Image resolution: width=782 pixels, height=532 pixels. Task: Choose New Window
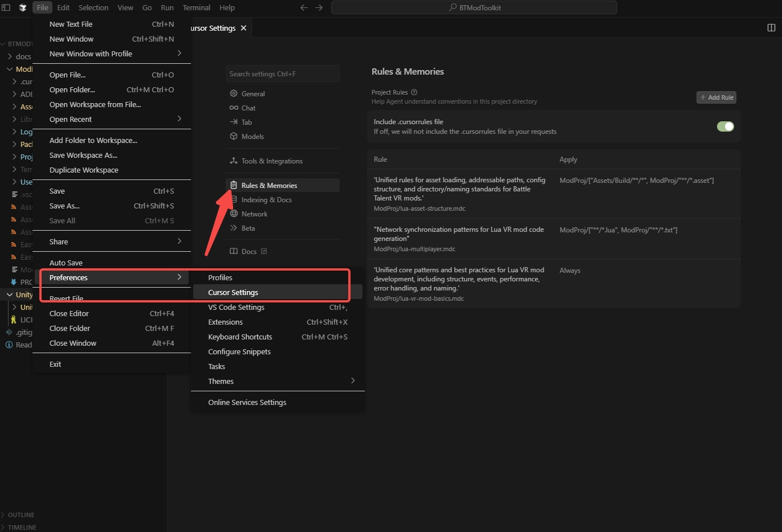(112, 39)
